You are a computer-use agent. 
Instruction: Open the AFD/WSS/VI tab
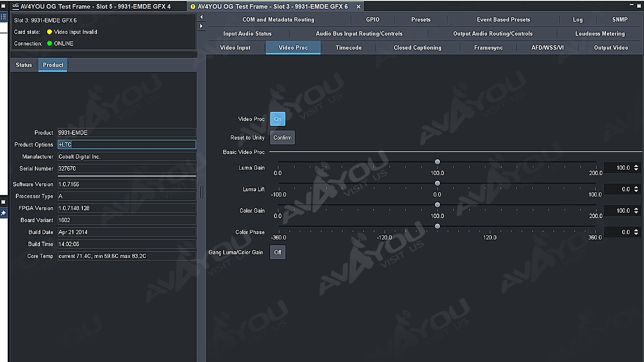pyautogui.click(x=548, y=48)
